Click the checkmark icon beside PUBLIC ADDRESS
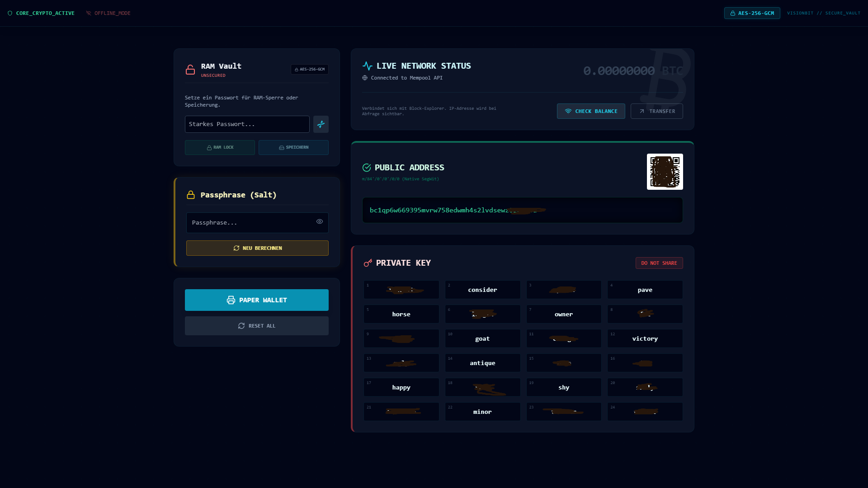Screen dimensions: 868x488 366,167
